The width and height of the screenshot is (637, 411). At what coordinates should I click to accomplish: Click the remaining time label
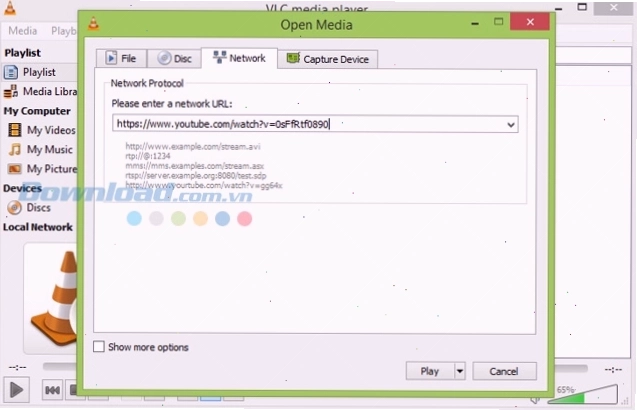(x=613, y=370)
